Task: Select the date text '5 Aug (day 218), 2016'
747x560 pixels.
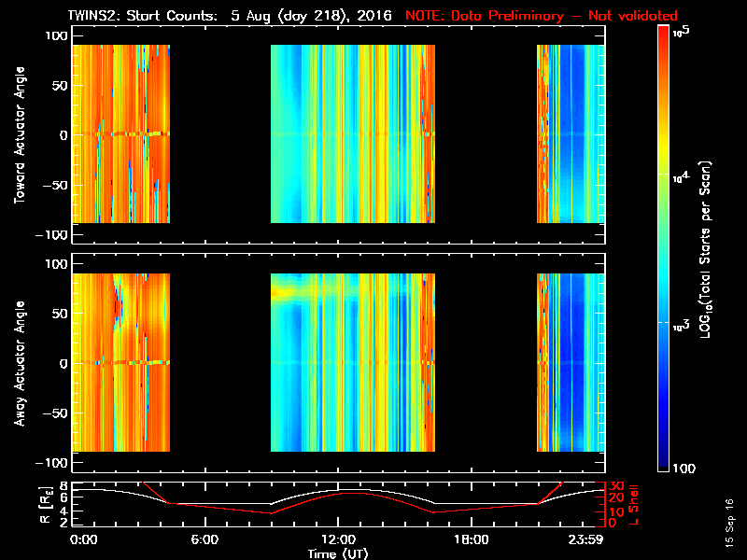Action: [x=312, y=16]
